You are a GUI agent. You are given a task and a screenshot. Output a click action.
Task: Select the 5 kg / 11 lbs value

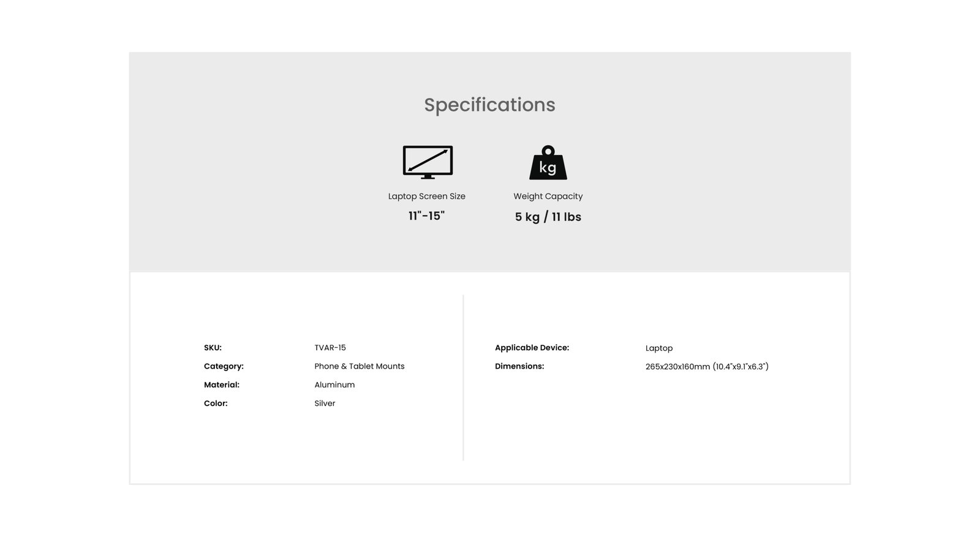coord(548,217)
